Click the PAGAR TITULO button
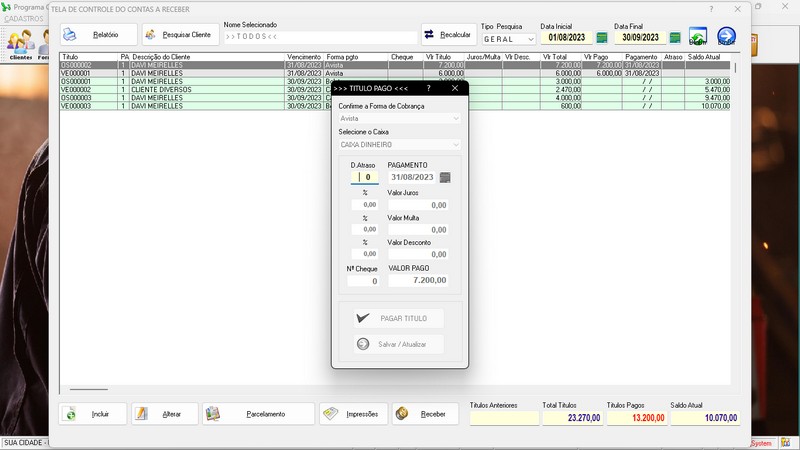Viewport: 800px width, 450px height. (x=399, y=318)
